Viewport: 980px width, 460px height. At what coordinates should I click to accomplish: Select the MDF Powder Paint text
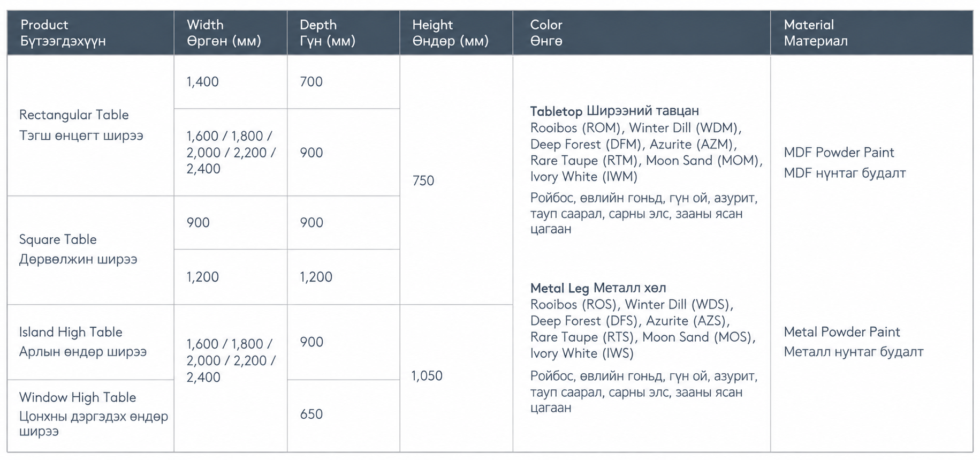coord(839,153)
